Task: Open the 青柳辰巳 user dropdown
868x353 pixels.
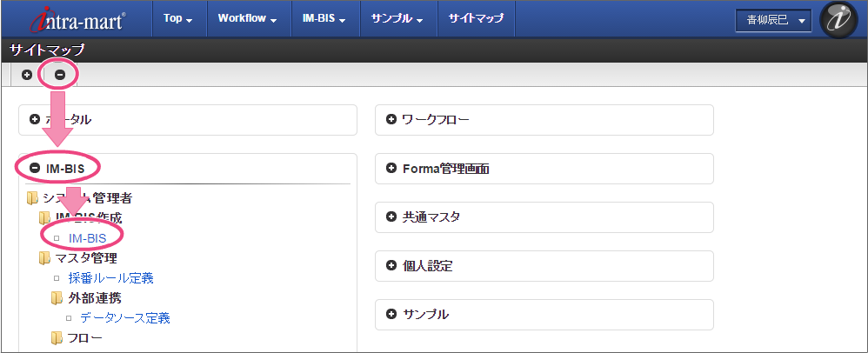Action: pyautogui.click(x=772, y=19)
